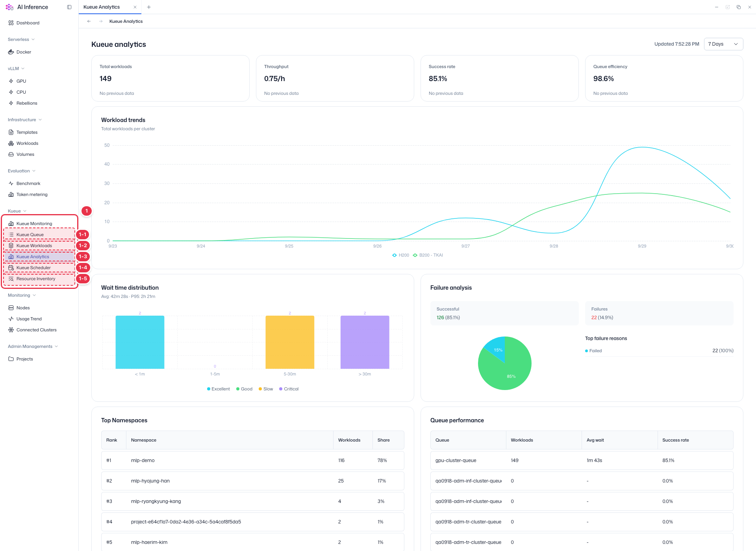Select the GPU lightning icon
The height and width of the screenshot is (551, 756).
11,81
